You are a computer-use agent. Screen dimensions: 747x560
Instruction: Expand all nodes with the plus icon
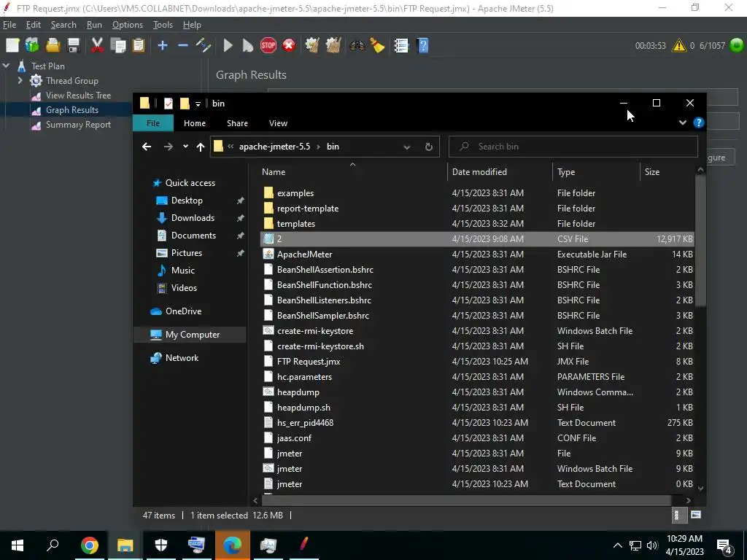(163, 46)
